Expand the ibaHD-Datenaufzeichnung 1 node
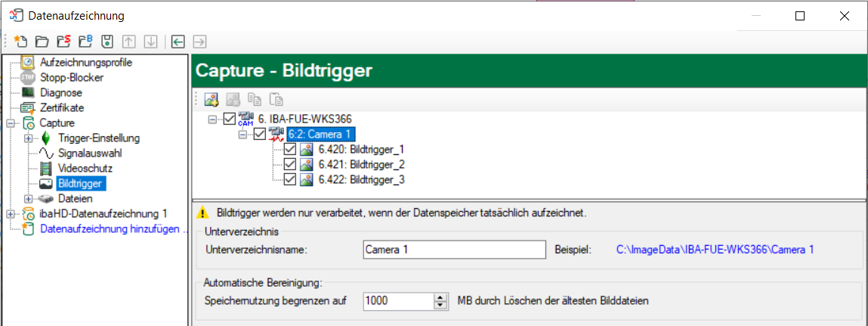The height and width of the screenshot is (326, 868). click(x=11, y=213)
